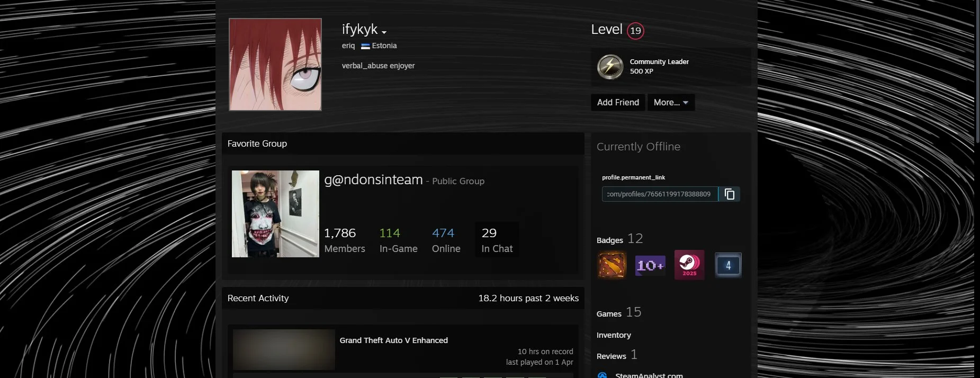Open the SteamAnalyst.com link
The image size is (980, 378).
tap(649, 375)
